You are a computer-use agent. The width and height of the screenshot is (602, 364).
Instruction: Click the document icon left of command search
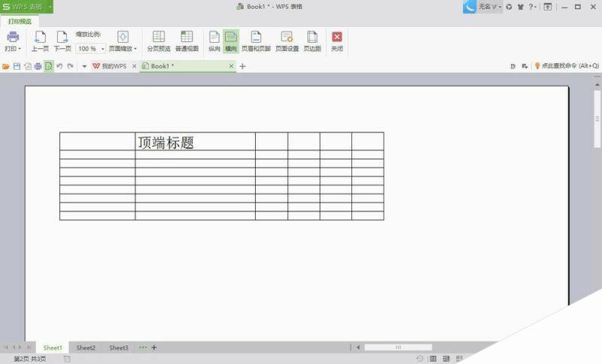pyautogui.click(x=513, y=66)
